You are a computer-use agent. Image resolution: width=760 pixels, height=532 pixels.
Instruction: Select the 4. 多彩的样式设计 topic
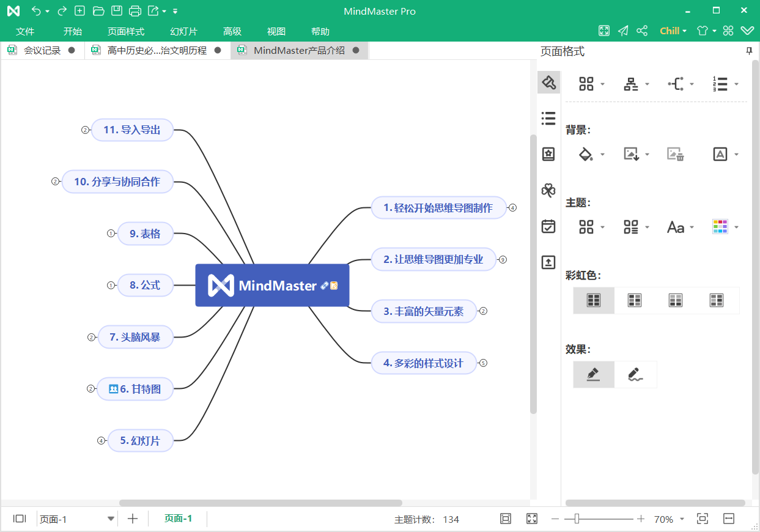tap(424, 363)
